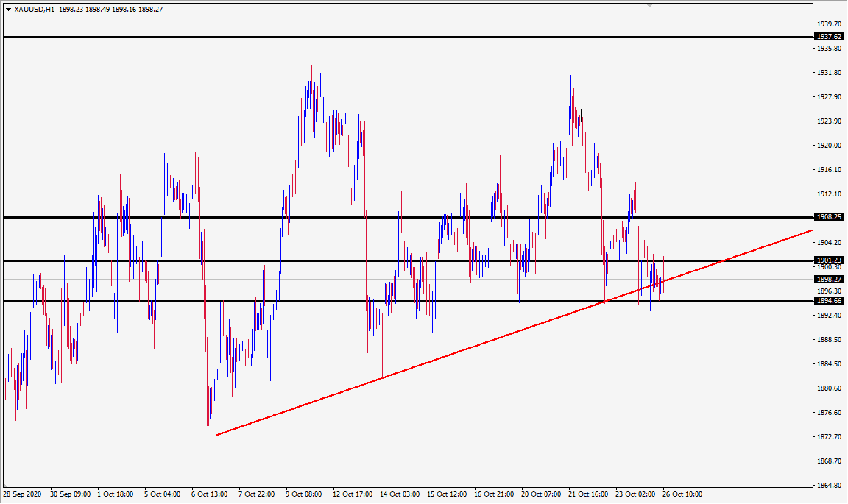848x504 pixels.
Task: Click the 1939.70 price scale value
Action: click(829, 24)
